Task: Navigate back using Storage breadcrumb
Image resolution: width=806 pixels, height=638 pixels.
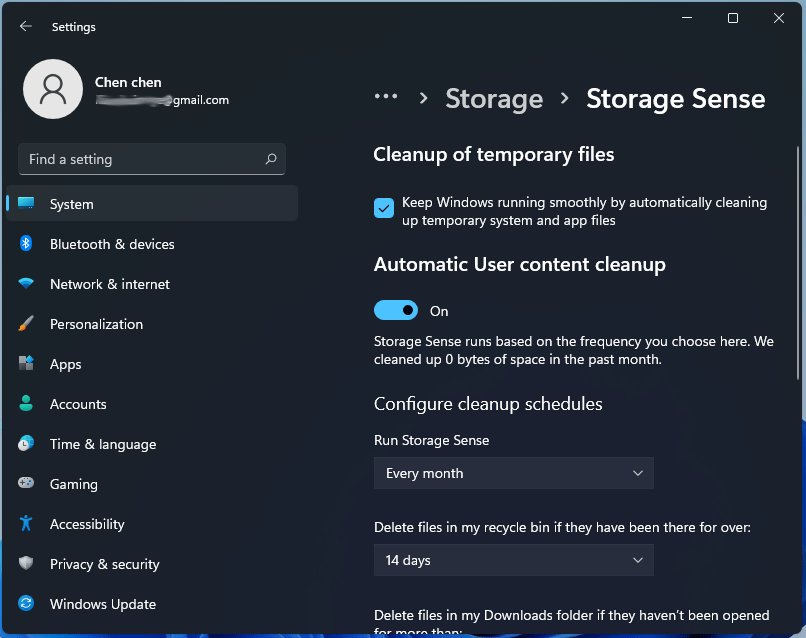Action: coord(494,99)
